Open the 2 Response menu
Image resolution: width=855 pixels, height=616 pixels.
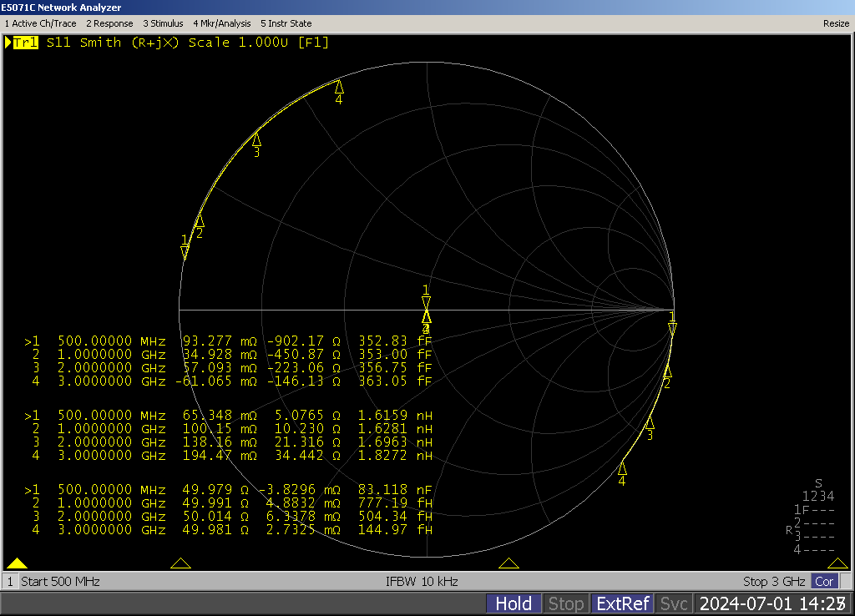pos(109,23)
